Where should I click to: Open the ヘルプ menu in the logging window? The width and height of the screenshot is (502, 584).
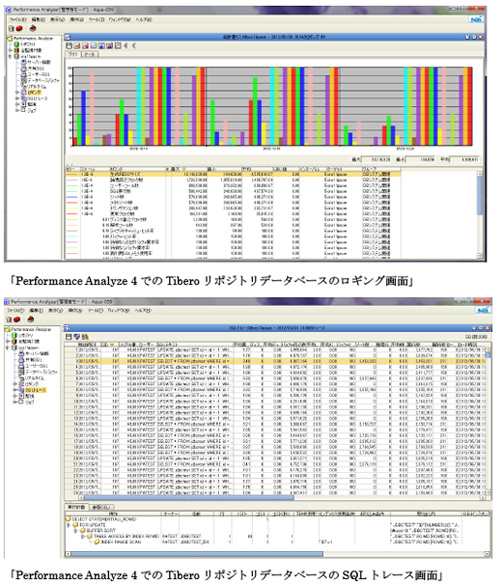coord(143,19)
